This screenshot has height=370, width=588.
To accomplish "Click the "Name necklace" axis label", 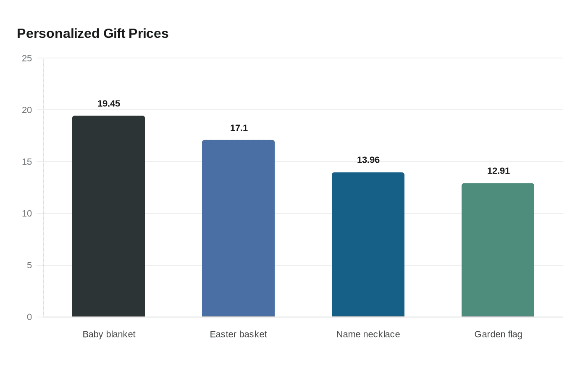I will coord(368,334).
